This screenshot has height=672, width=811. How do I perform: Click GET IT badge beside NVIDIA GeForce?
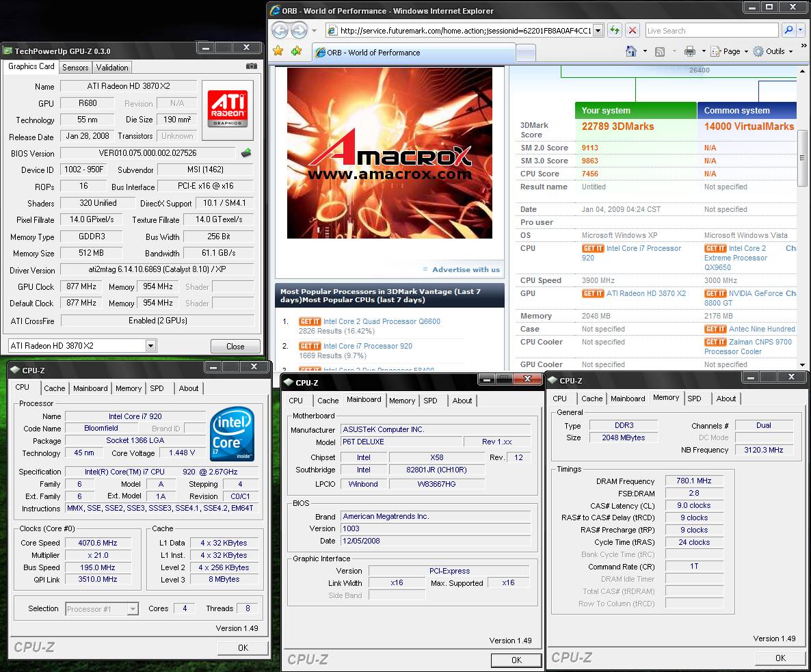pos(715,293)
